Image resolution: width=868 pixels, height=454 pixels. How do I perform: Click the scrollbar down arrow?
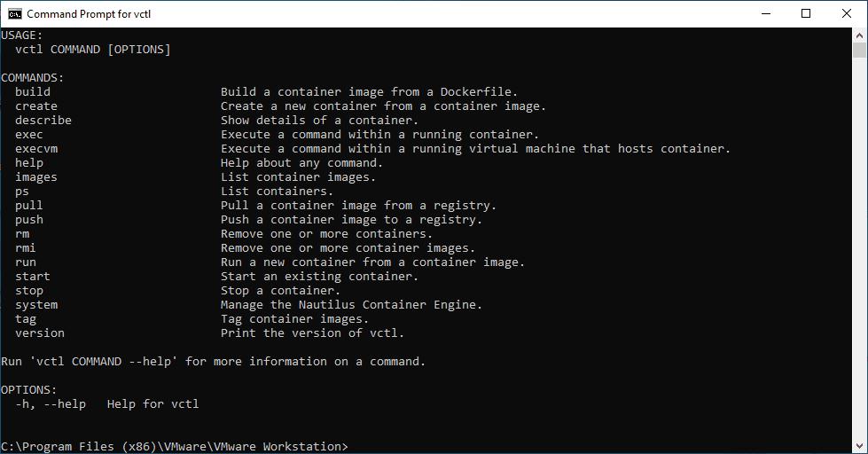click(x=860, y=446)
